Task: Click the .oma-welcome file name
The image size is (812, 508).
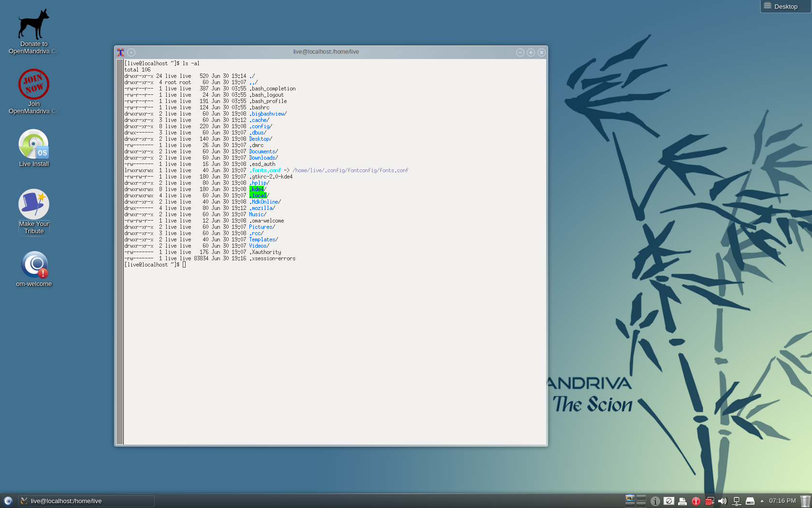Action: click(267, 221)
